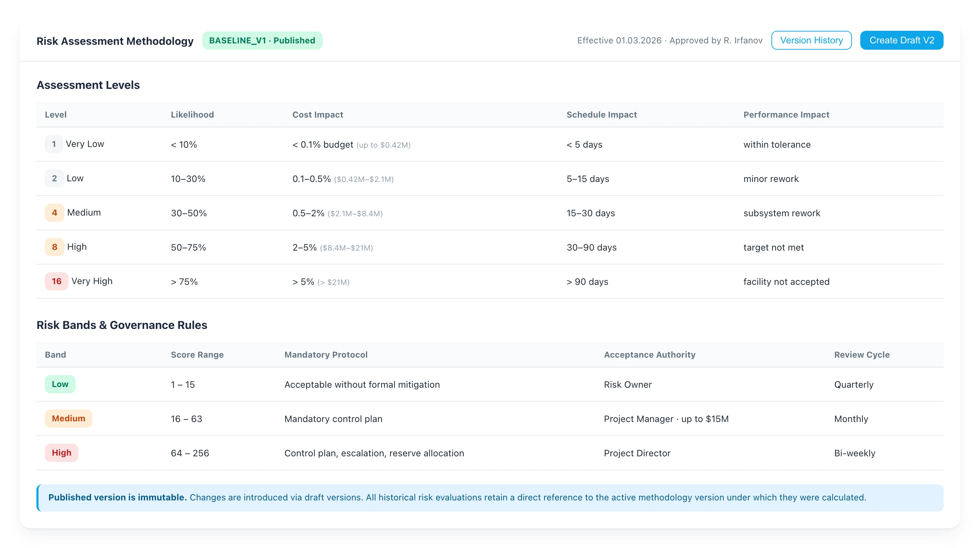
Task: Select the 'Bi-weekly' review cycle
Action: pyautogui.click(x=854, y=453)
